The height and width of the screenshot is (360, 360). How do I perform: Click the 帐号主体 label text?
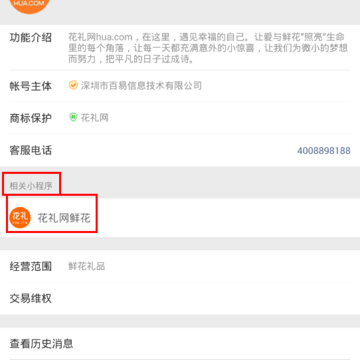tap(31, 86)
